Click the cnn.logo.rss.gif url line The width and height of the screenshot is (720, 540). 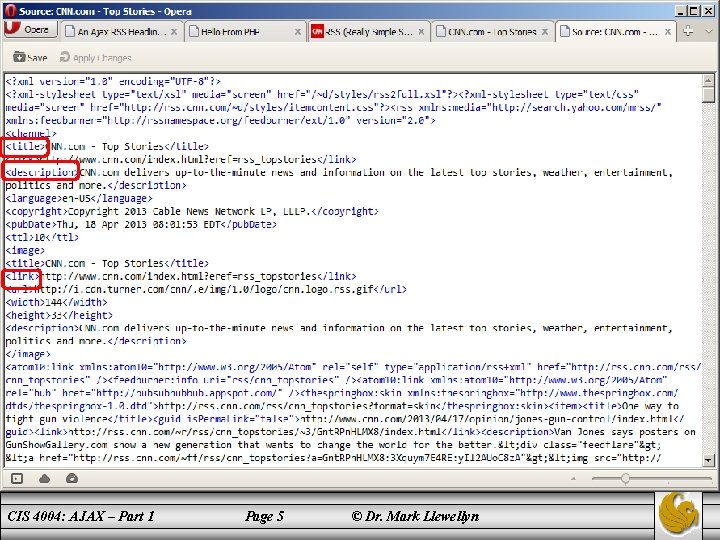tap(206, 289)
